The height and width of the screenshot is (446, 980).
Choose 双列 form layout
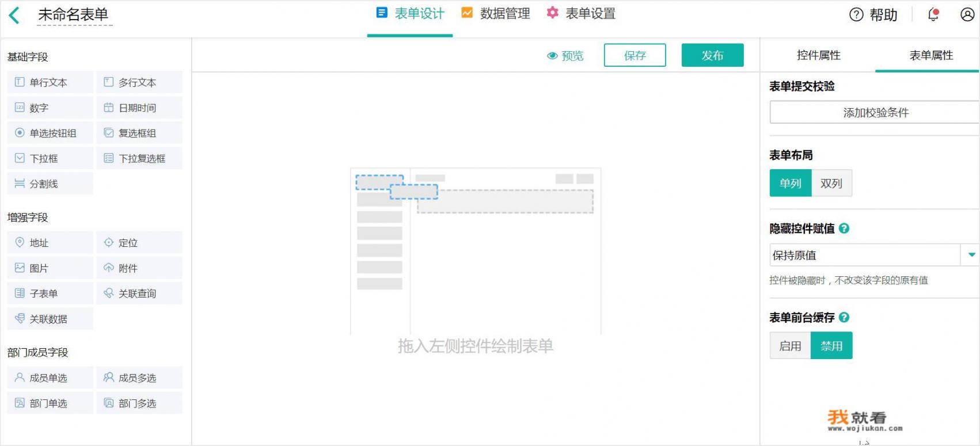coord(831,183)
